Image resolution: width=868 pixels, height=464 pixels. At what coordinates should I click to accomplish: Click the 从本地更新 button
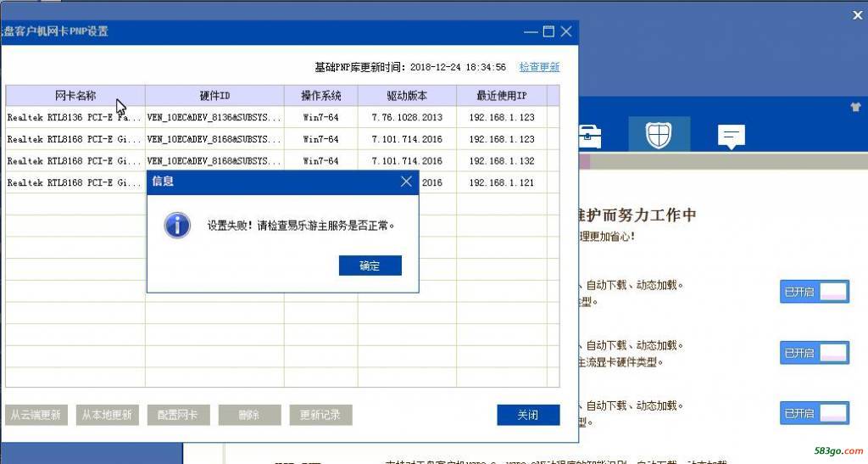(x=108, y=415)
